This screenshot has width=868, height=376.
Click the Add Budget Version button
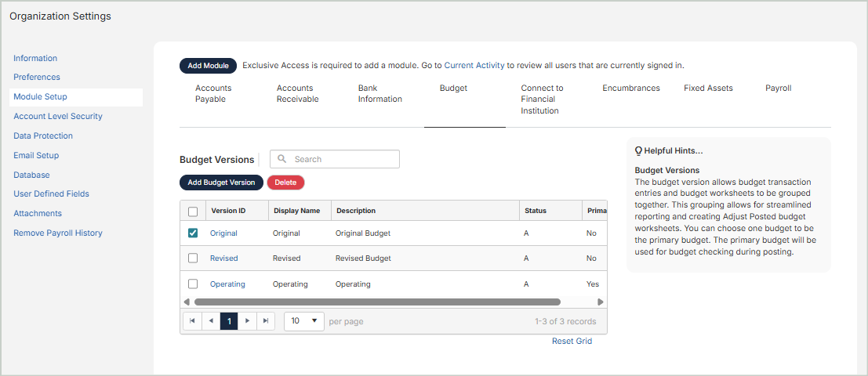(221, 183)
